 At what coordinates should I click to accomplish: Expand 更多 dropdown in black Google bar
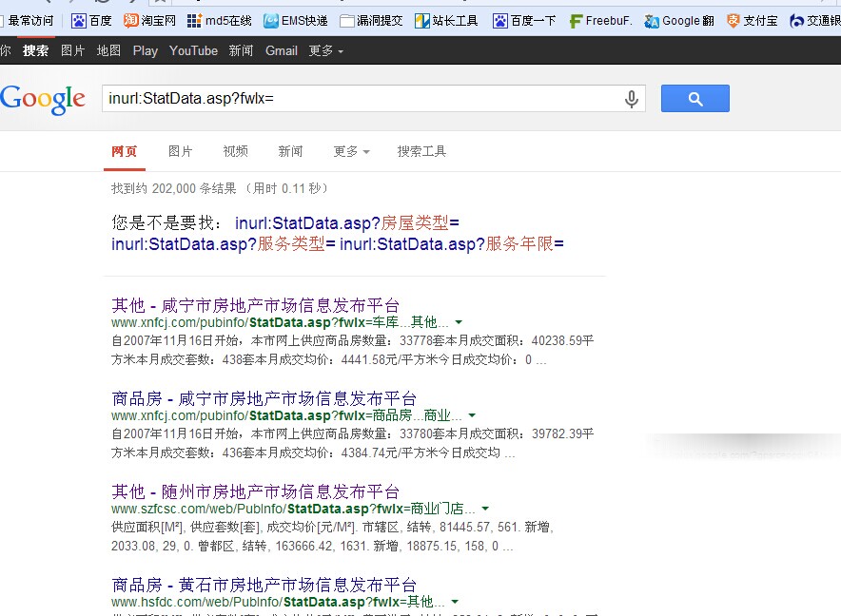click(x=325, y=51)
